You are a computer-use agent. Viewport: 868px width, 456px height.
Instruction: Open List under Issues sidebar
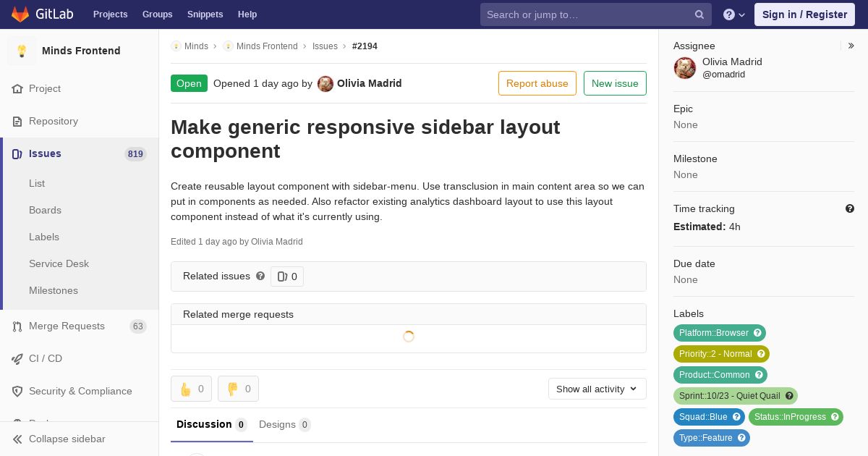[37, 184]
